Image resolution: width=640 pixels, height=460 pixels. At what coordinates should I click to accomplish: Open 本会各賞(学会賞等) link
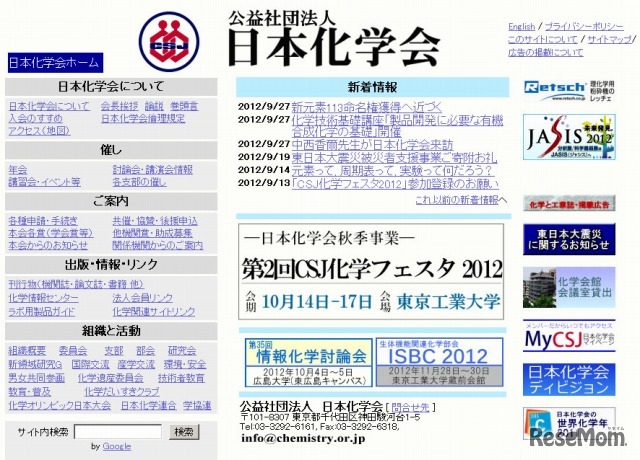pyautogui.click(x=51, y=233)
